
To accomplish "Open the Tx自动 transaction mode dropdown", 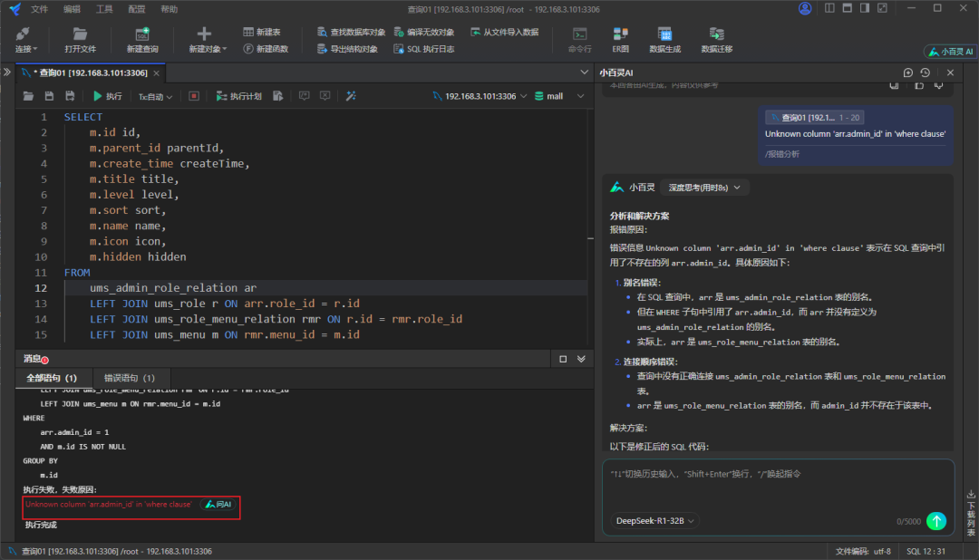I will 155,96.
